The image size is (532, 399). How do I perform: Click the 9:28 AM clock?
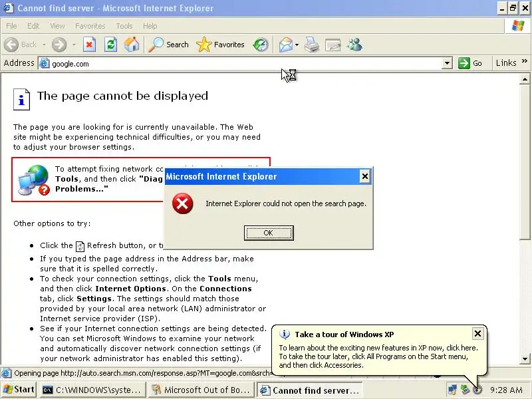506,390
